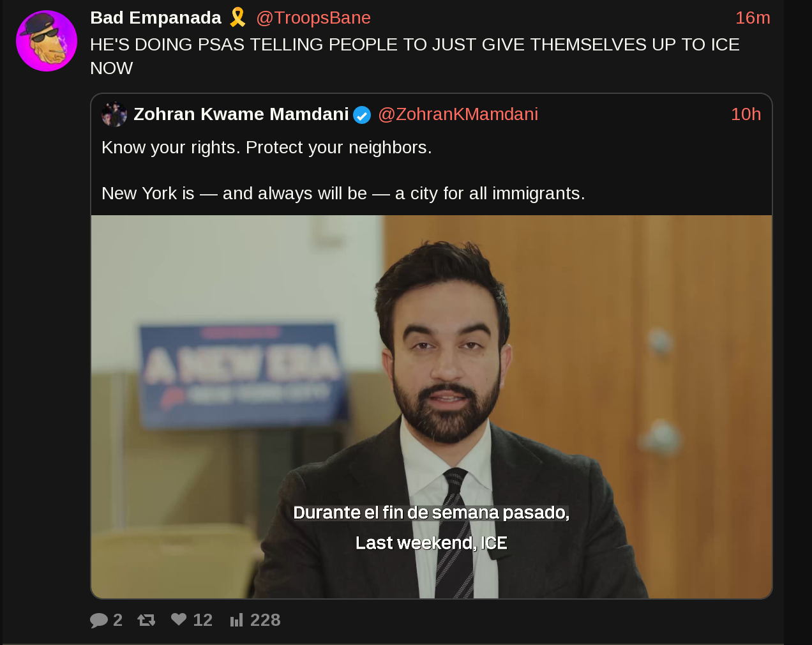The width and height of the screenshot is (812, 645).
Task: Click Bad Empanada's profile avatar
Action: pyautogui.click(x=47, y=41)
